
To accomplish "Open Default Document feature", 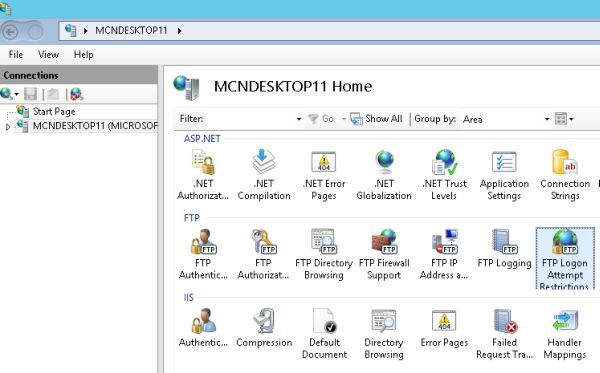I will click(324, 334).
